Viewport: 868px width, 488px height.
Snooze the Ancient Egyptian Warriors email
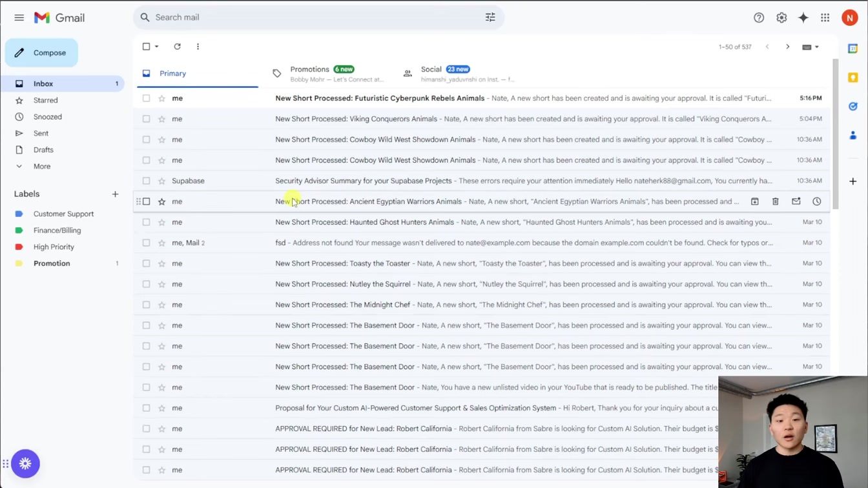(x=816, y=201)
